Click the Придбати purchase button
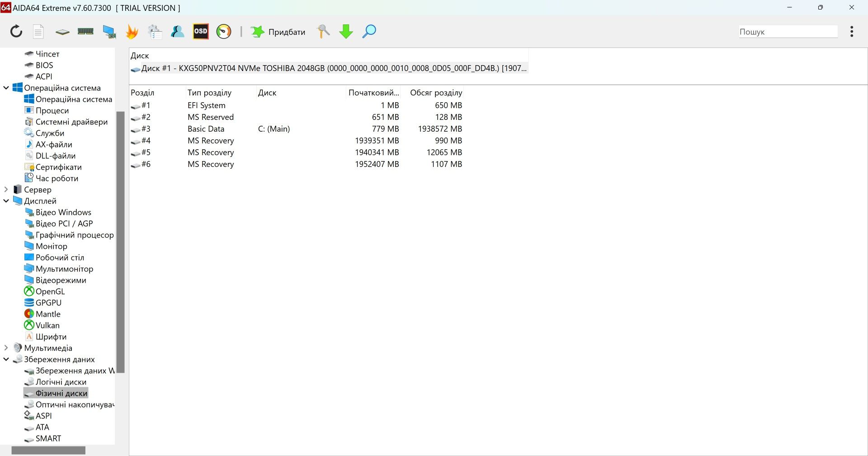Viewport: 868px width, 456px height. pos(278,32)
